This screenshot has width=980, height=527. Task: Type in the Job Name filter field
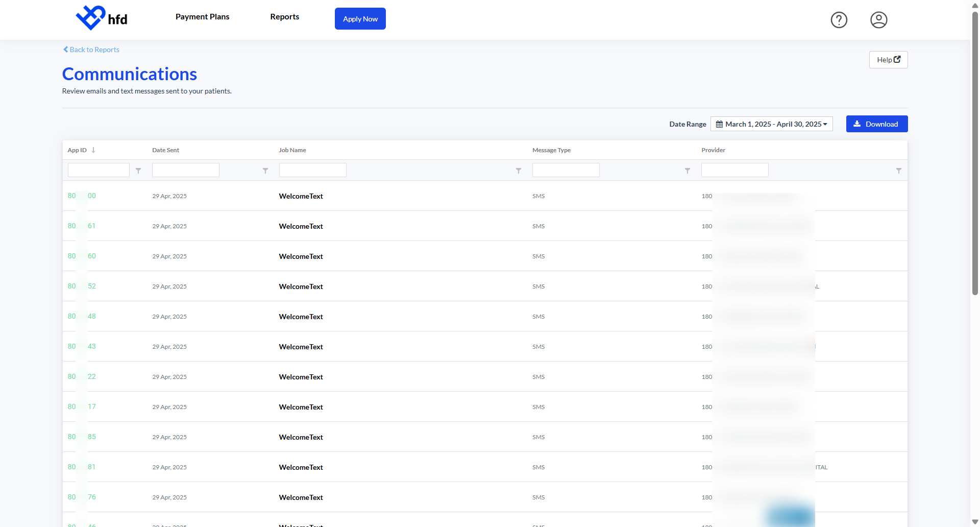[x=312, y=170]
